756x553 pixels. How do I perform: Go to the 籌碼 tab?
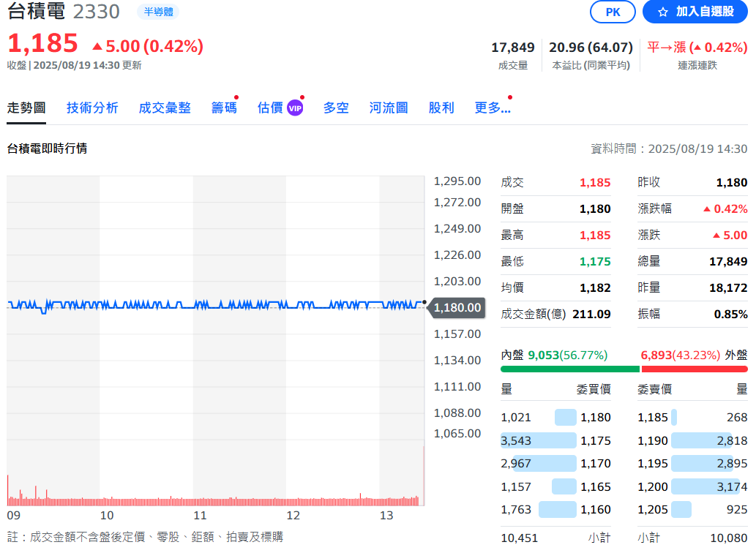[x=224, y=108]
